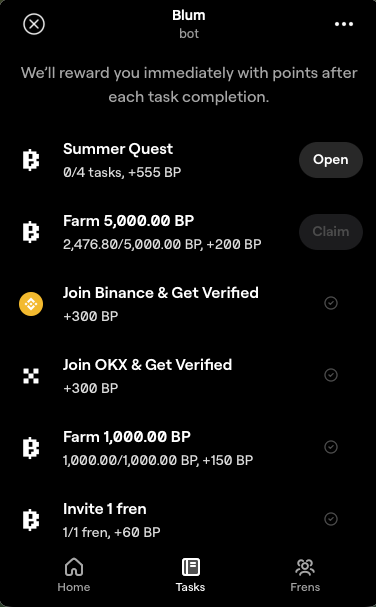This screenshot has height=607, width=376.
Task: Click the Frens people icon
Action: pyautogui.click(x=305, y=567)
